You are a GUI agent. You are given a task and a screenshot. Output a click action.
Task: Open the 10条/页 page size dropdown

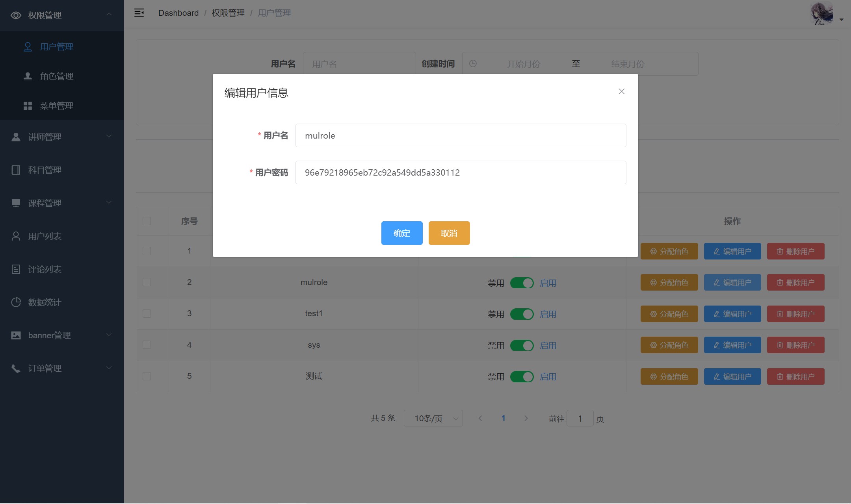coord(433,419)
